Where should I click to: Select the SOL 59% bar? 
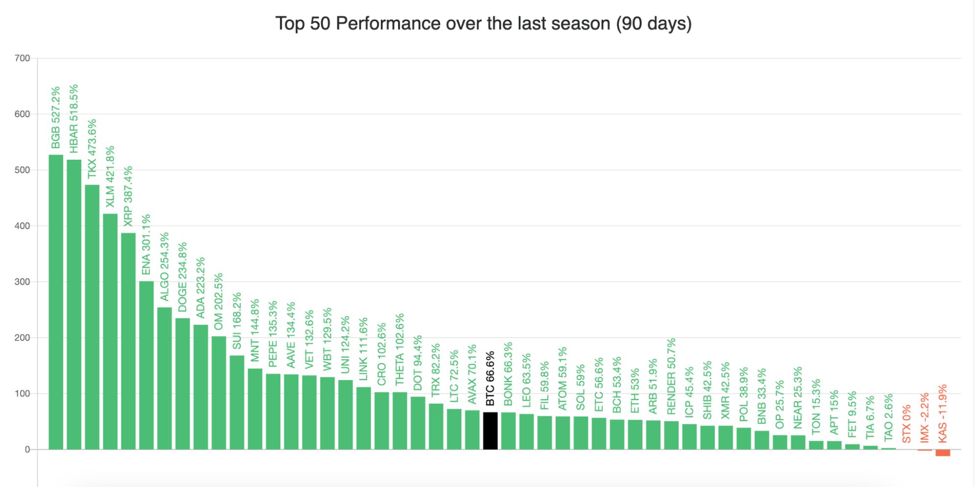click(581, 433)
